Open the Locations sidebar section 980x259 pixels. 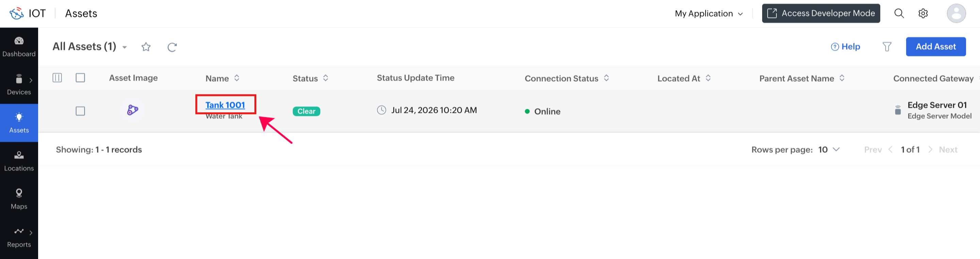pyautogui.click(x=19, y=161)
